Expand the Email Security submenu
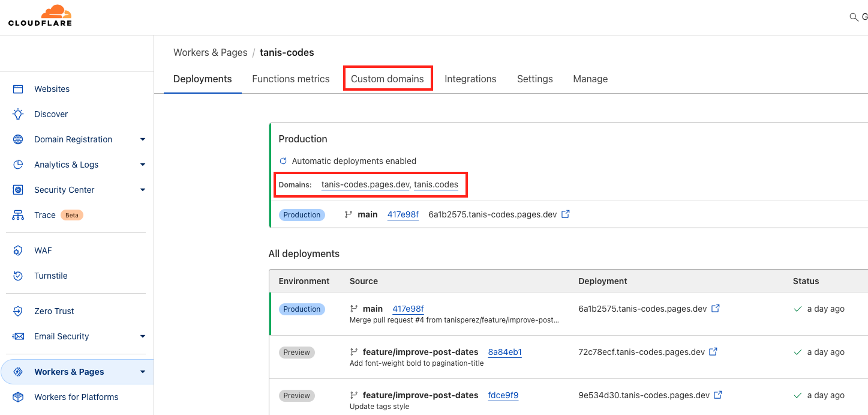868x415 pixels. pyautogui.click(x=143, y=336)
